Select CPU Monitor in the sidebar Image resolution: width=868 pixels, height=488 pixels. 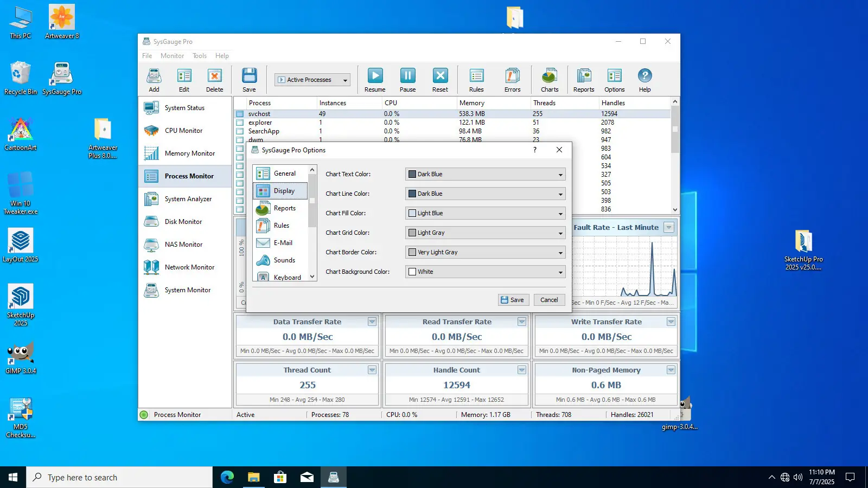[x=183, y=131]
